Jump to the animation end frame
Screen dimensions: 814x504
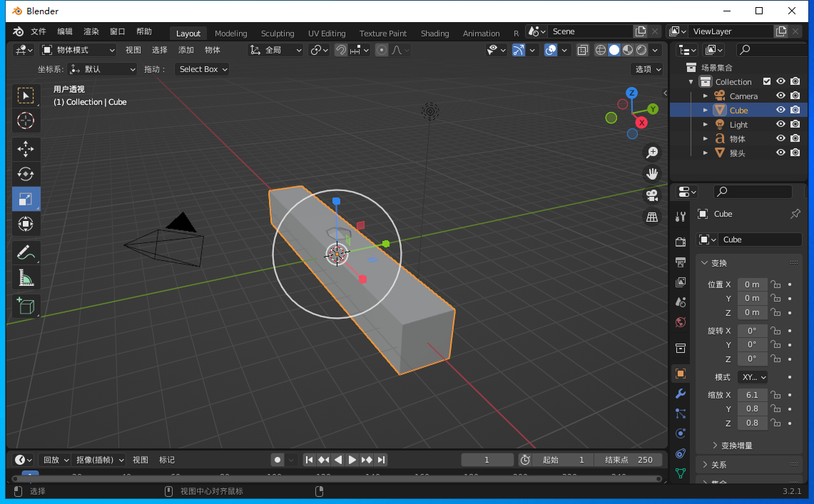[381, 460]
